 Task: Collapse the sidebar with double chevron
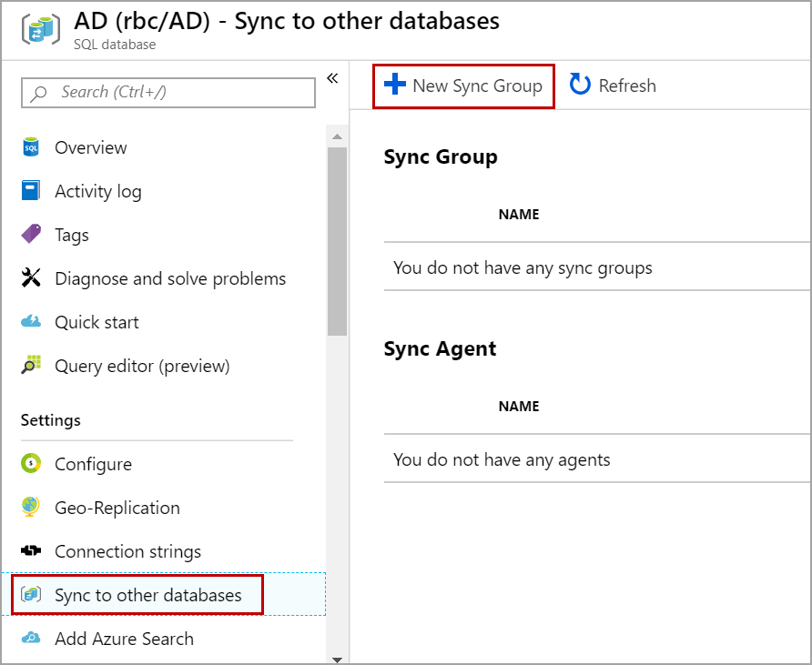[x=332, y=78]
